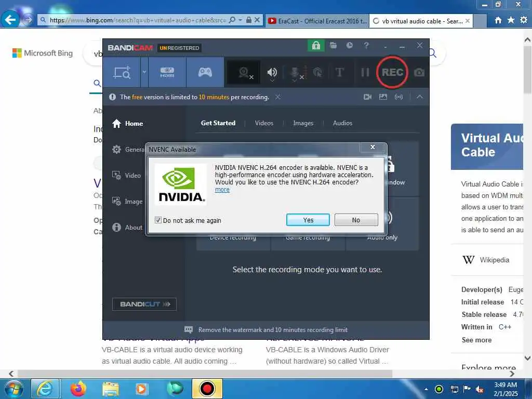Click the Microsoft Bing logo

click(43, 54)
